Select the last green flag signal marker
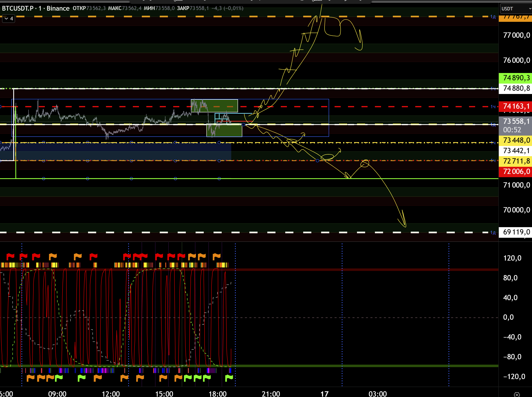Screen dimensions: 532x397 pos(229,378)
